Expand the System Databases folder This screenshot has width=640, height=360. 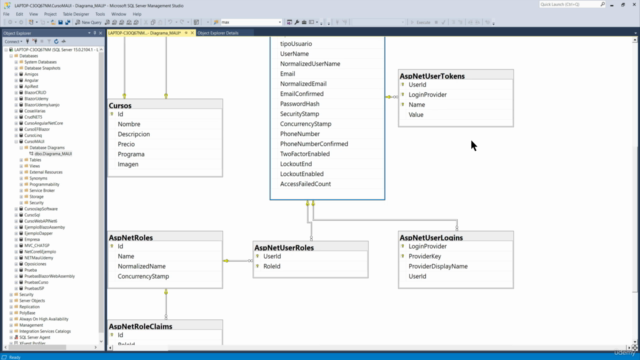(16, 62)
